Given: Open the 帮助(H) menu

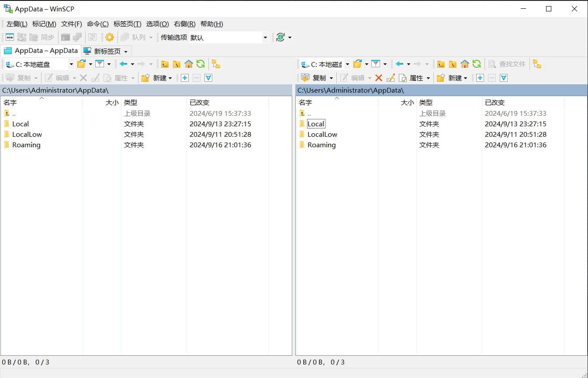Looking at the screenshot, I should click(x=212, y=24).
